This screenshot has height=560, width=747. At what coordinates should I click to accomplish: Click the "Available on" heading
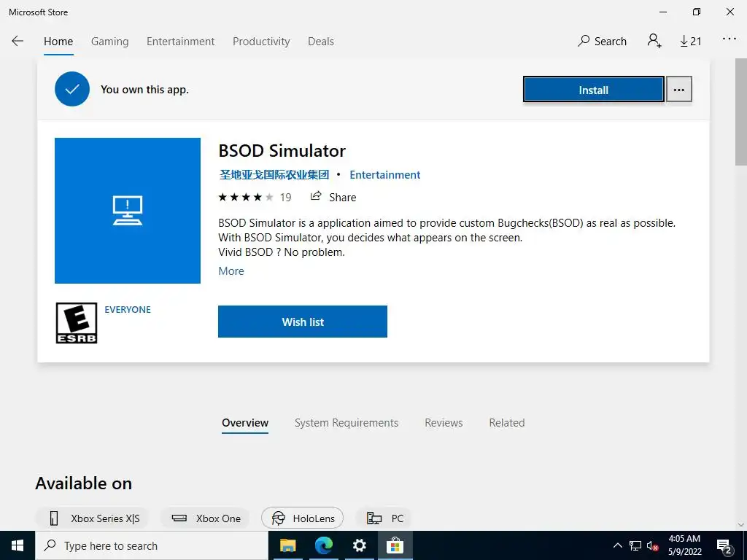84,483
